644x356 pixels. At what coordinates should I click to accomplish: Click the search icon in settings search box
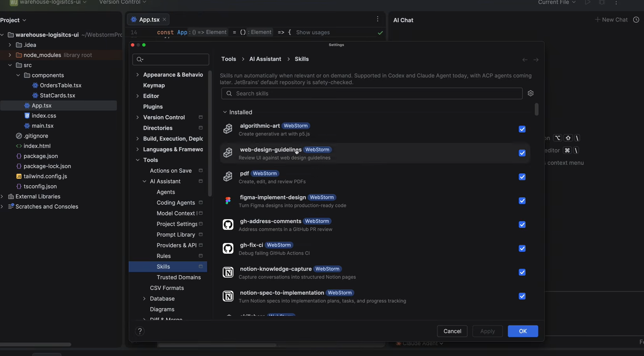[x=140, y=59]
